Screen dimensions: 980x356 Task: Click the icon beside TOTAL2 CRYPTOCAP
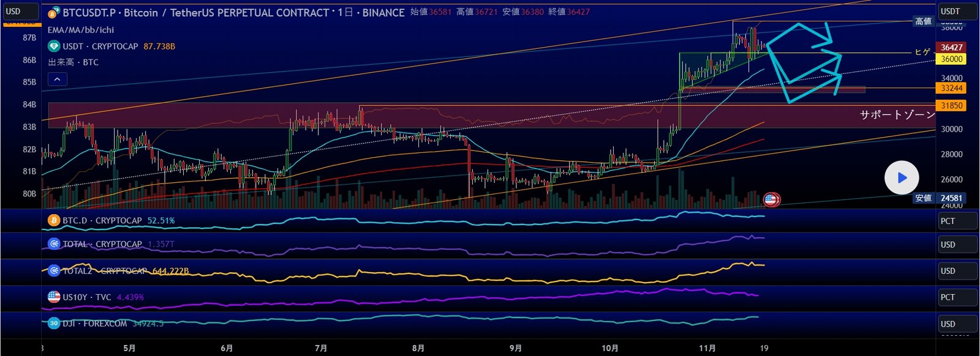[54, 270]
